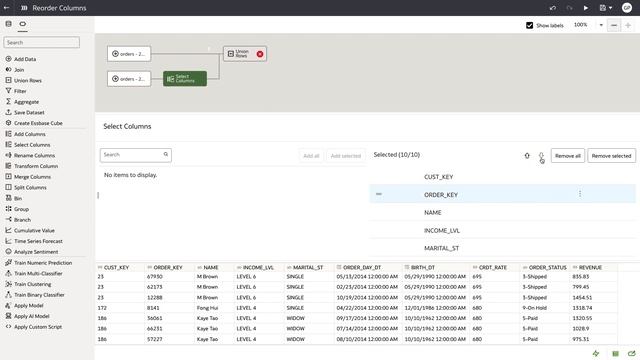
Task: Select the lower orders data node
Action: coord(129,79)
